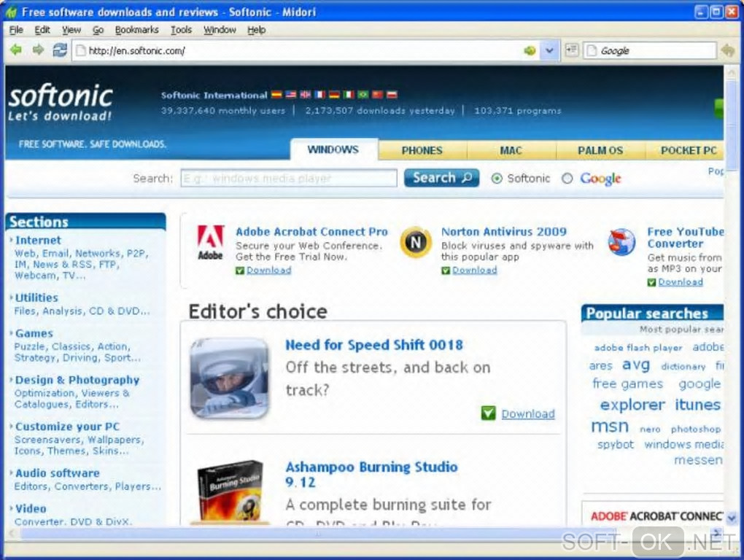Click the URL address bar field

pyautogui.click(x=303, y=50)
